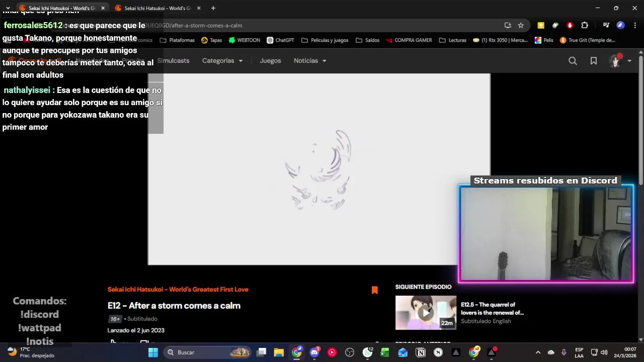Play next episode E12.5 thumbnail
Image resolution: width=644 pixels, height=362 pixels.
tap(426, 312)
